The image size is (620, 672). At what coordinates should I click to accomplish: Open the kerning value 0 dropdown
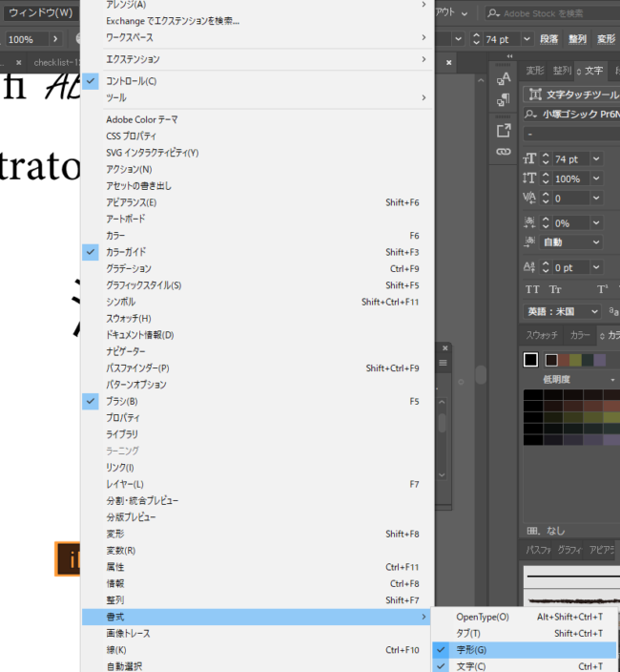pyautogui.click(x=596, y=198)
